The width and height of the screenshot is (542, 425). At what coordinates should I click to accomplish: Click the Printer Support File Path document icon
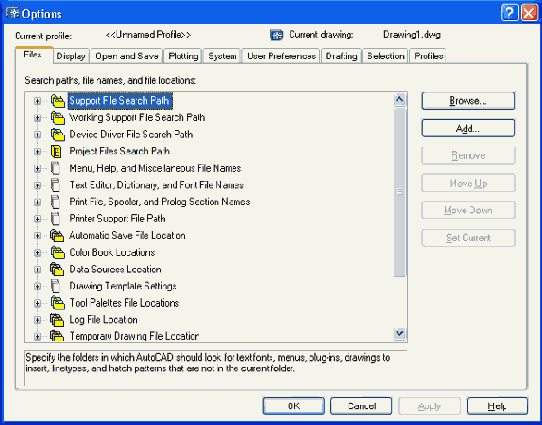[x=55, y=219]
